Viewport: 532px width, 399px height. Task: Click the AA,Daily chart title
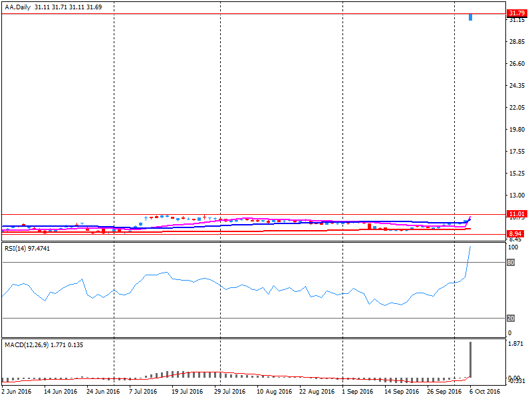click(53, 7)
